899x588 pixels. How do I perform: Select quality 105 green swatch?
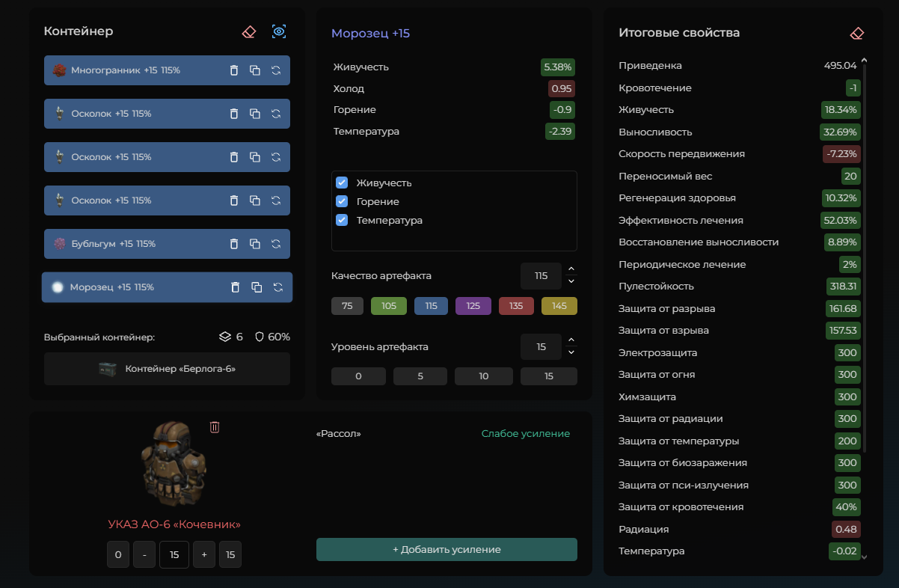389,306
